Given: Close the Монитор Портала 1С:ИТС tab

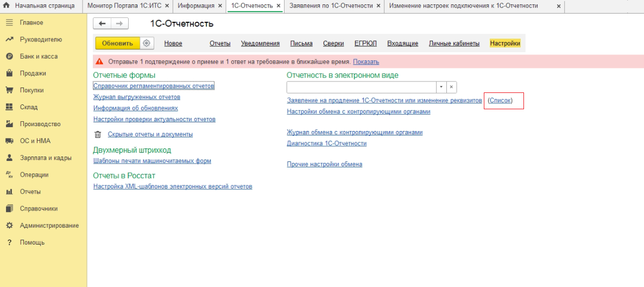Looking at the screenshot, I should (x=167, y=6).
